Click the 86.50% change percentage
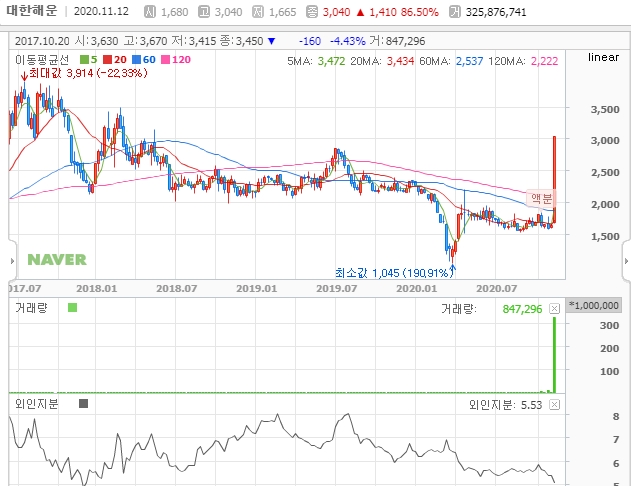The height and width of the screenshot is (486, 631). click(x=420, y=12)
